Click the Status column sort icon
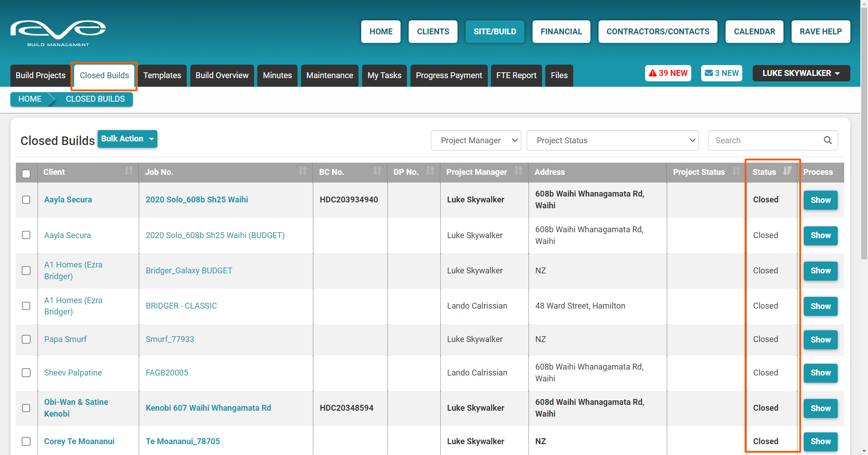The height and width of the screenshot is (455, 868). (x=787, y=171)
